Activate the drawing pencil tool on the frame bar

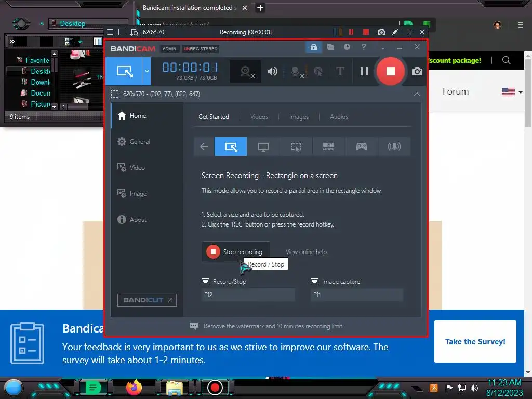tap(395, 32)
